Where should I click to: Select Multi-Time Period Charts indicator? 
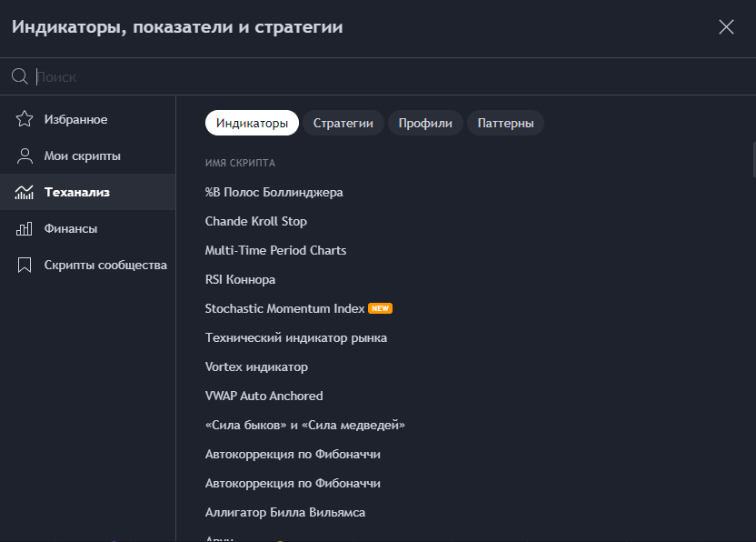(x=275, y=250)
